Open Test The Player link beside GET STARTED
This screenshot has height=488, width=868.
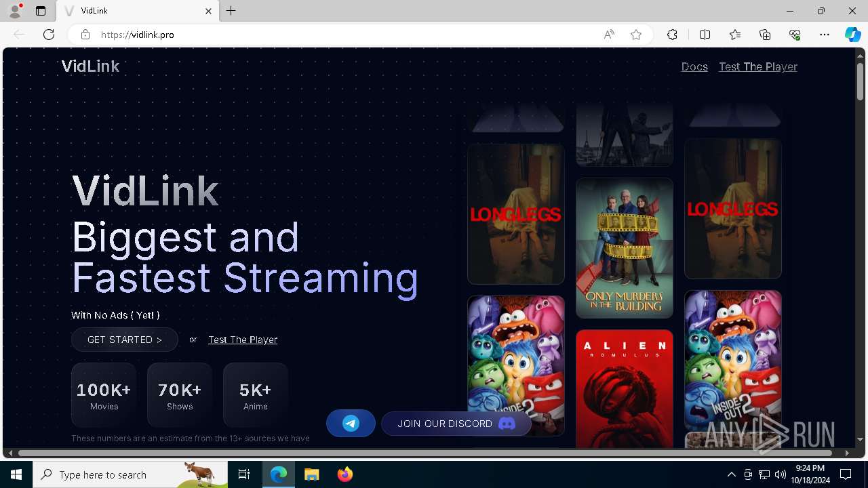click(243, 340)
